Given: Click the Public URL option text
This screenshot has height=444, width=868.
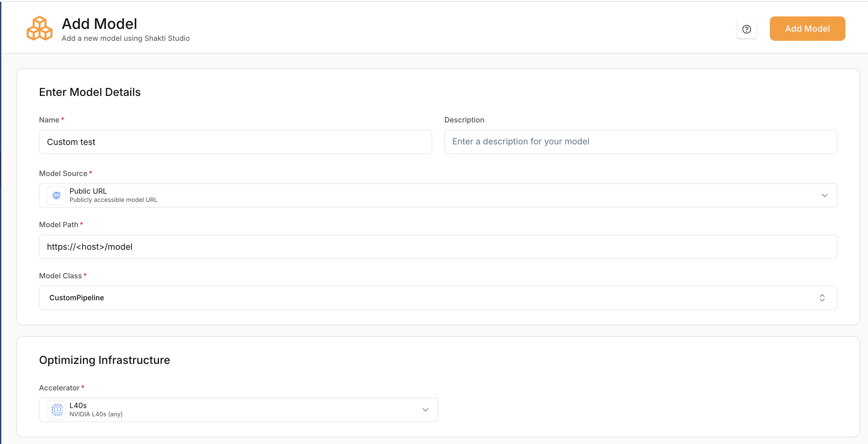Looking at the screenshot, I should [x=88, y=191].
